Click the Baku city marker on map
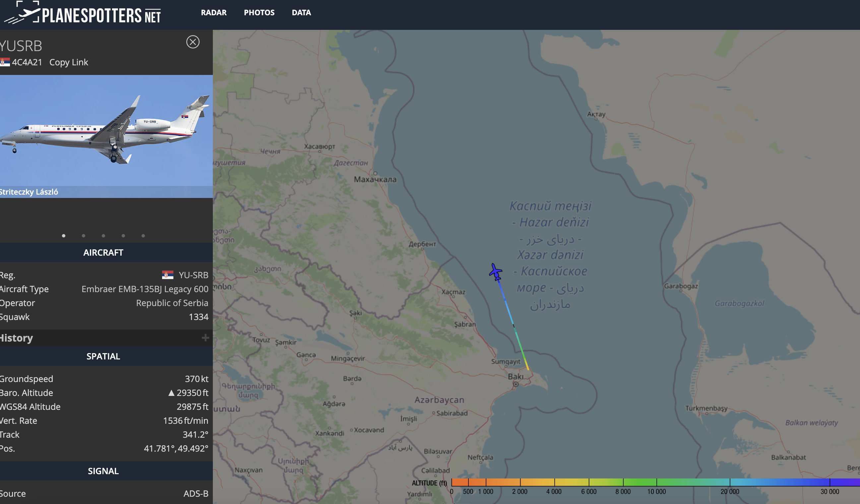The height and width of the screenshot is (504, 860). [x=516, y=384]
